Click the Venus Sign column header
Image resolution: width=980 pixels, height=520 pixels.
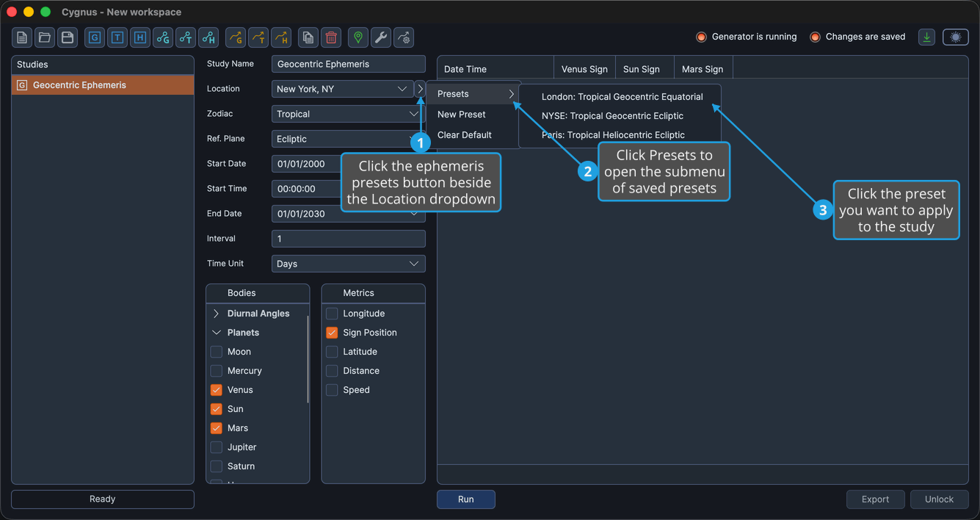coord(584,69)
